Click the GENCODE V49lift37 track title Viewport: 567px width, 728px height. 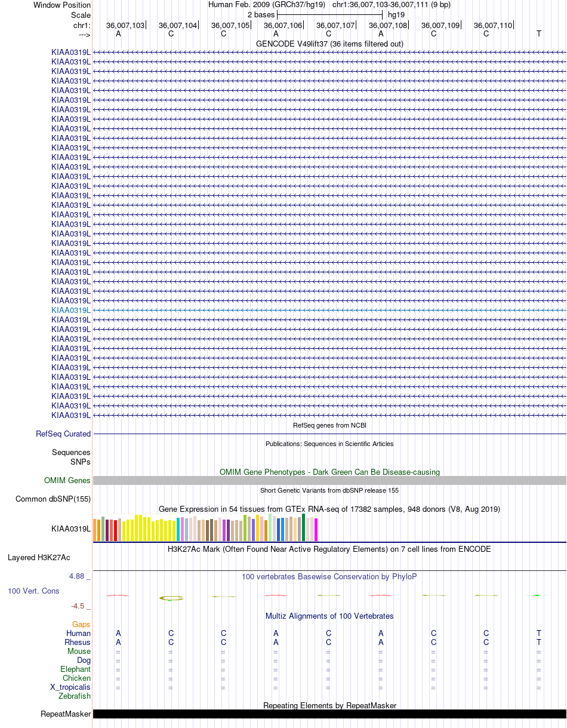click(329, 44)
